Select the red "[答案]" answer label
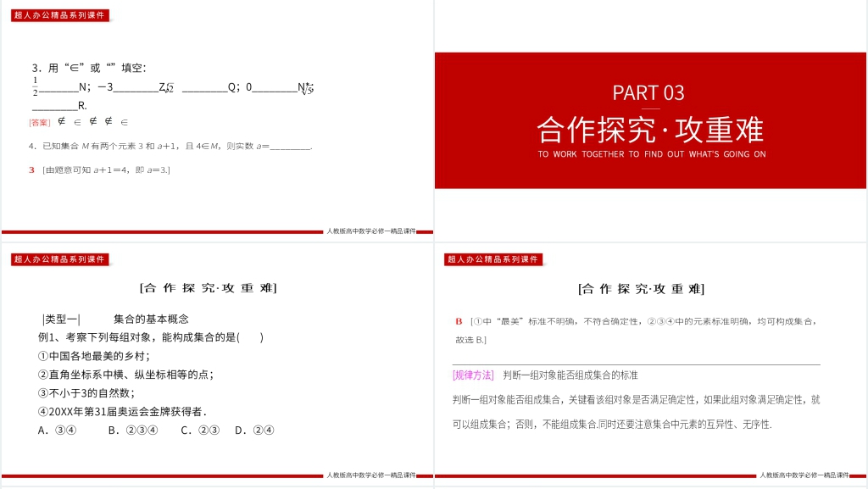Screen dimensions: 868x489 tap(37, 122)
